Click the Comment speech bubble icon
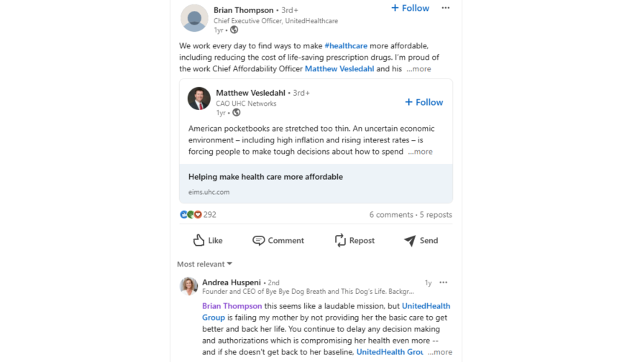The width and height of the screenshot is (644, 362). click(258, 240)
